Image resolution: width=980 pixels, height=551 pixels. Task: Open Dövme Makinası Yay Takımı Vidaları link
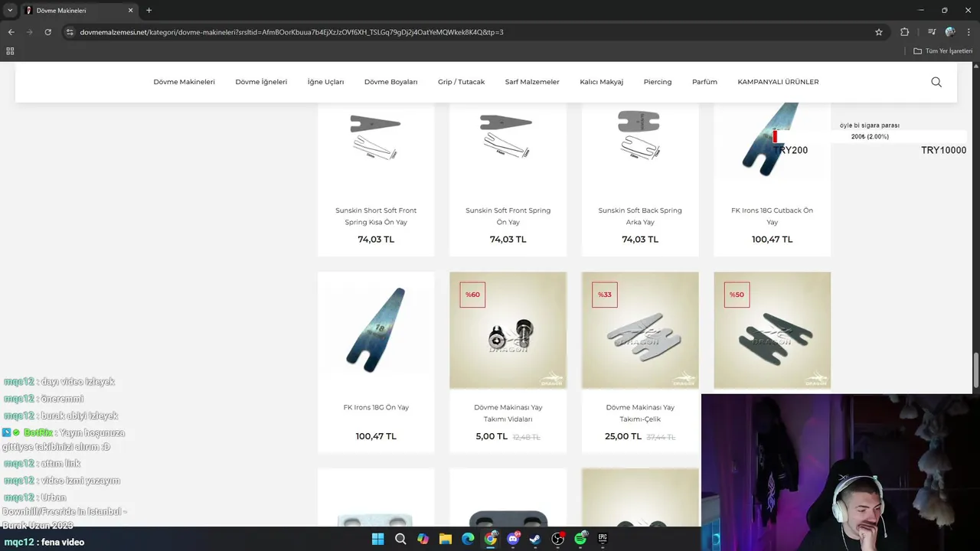point(508,413)
